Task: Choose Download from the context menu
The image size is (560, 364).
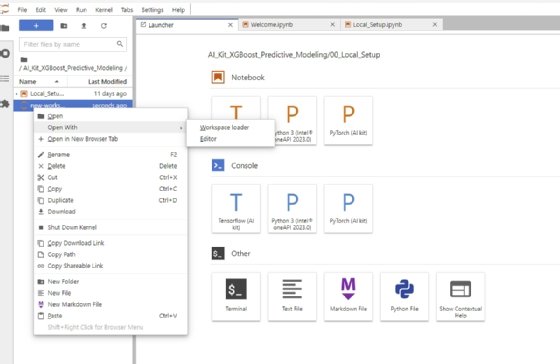Action: click(x=111, y=212)
